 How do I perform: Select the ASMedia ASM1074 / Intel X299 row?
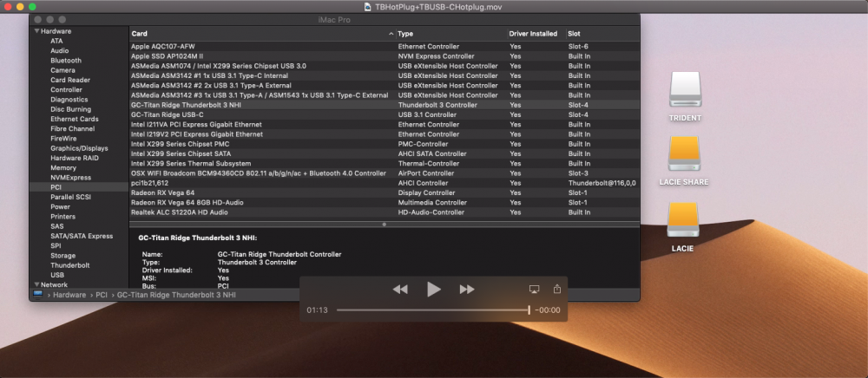coord(385,66)
